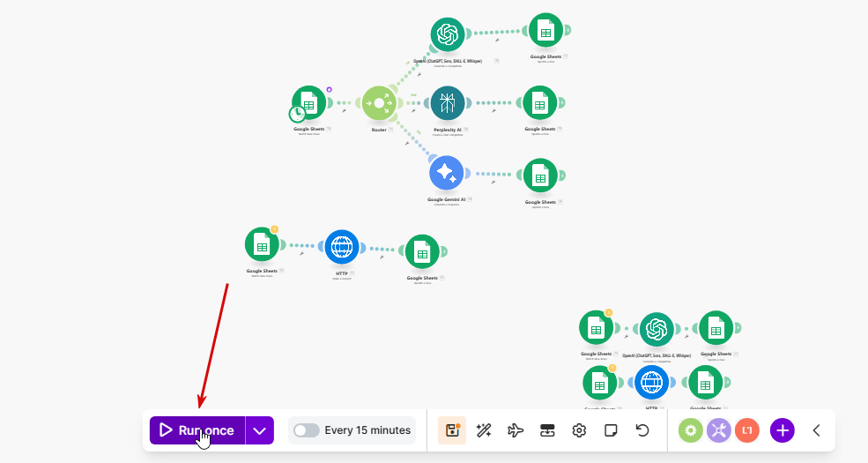
Task: Open the Notes sticky-note icon
Action: coord(611,430)
